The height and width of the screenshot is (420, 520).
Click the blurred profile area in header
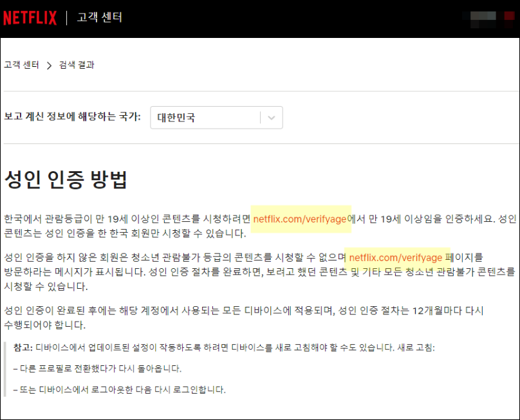pos(488,19)
